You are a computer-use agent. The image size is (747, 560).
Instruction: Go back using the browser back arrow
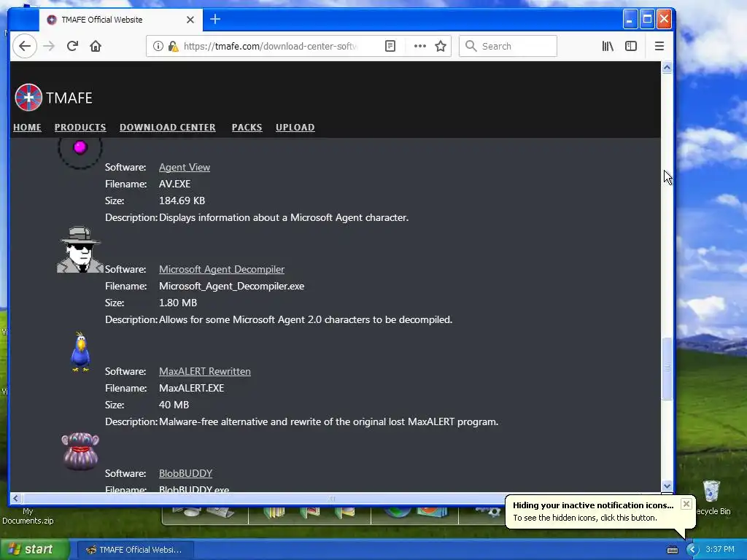tap(25, 46)
